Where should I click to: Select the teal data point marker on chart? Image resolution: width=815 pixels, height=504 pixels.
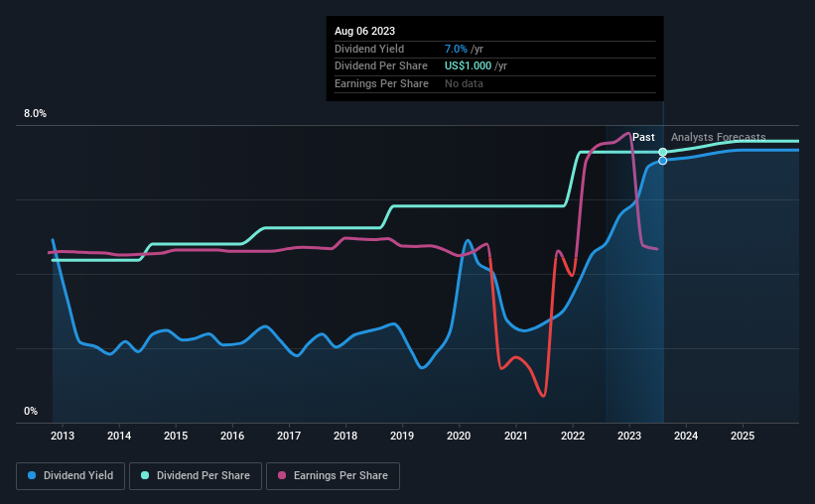click(x=663, y=152)
